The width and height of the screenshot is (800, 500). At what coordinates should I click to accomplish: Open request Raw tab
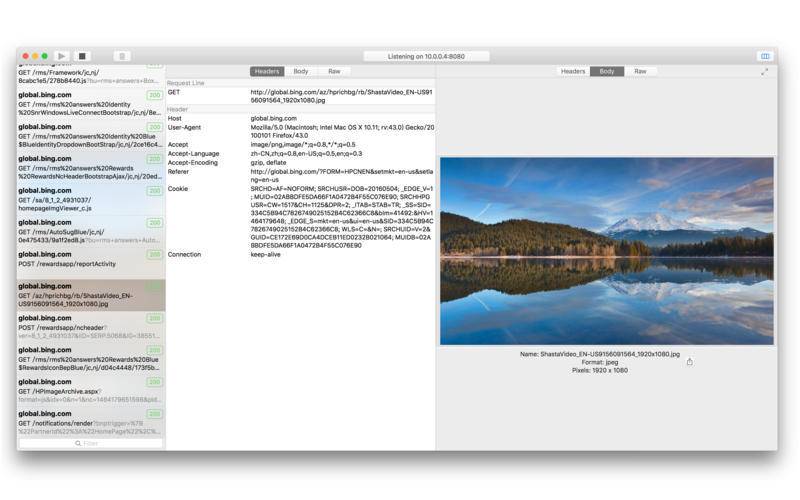click(x=334, y=71)
